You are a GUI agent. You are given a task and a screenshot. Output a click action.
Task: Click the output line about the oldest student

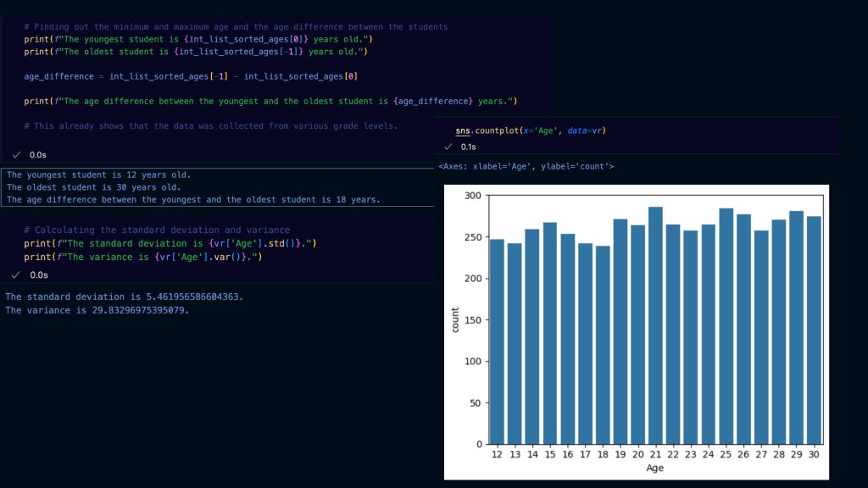(93, 187)
